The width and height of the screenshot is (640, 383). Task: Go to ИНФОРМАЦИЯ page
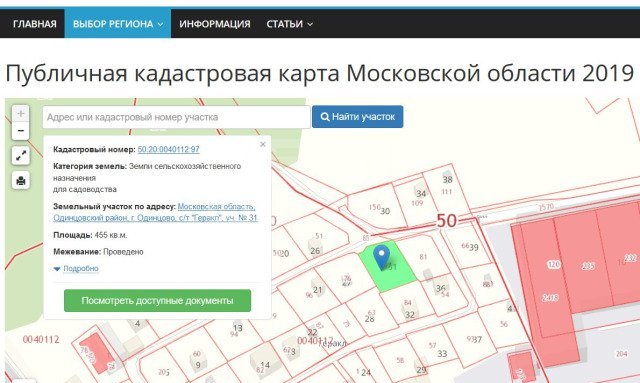pyautogui.click(x=215, y=24)
